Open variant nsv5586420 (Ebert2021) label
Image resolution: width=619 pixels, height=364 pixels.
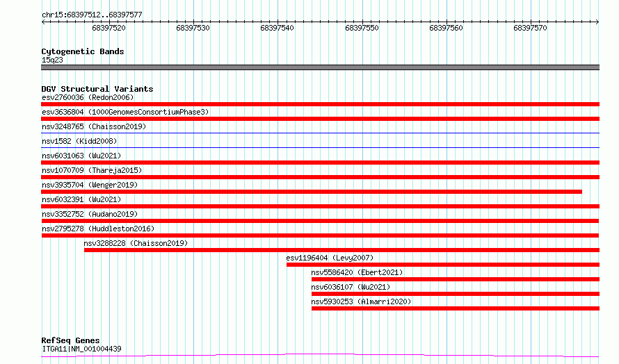click(x=357, y=272)
